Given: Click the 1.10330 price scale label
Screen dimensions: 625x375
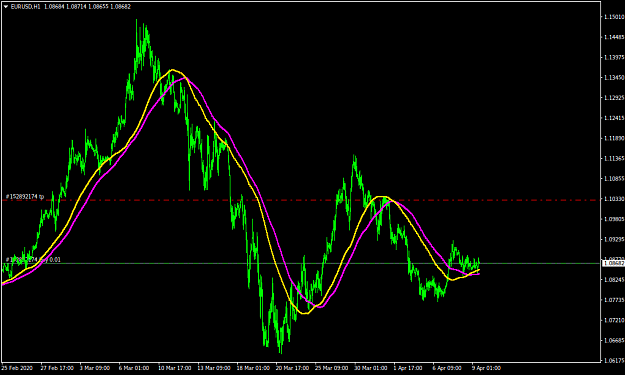Looking at the screenshot, I should pyautogui.click(x=614, y=199).
